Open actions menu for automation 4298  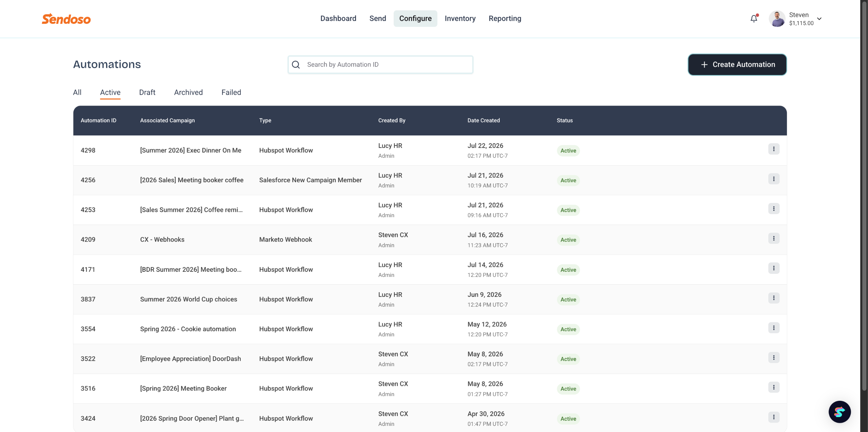pos(774,149)
